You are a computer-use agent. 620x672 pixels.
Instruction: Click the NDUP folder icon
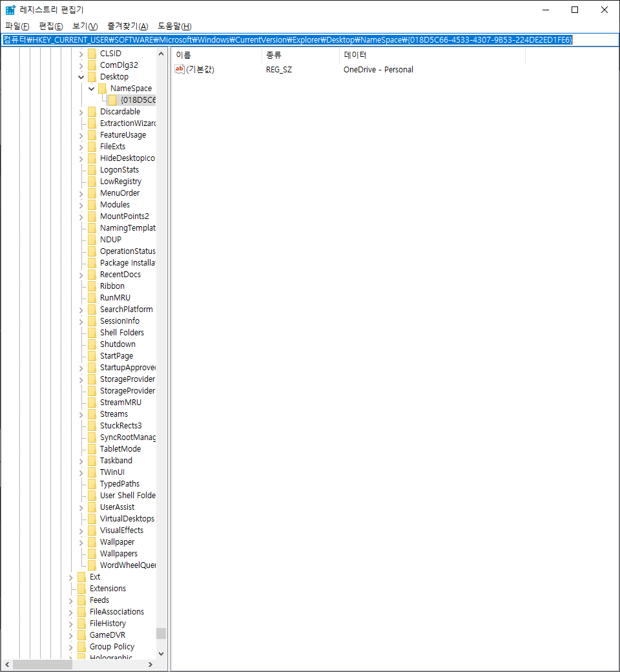[x=92, y=240]
